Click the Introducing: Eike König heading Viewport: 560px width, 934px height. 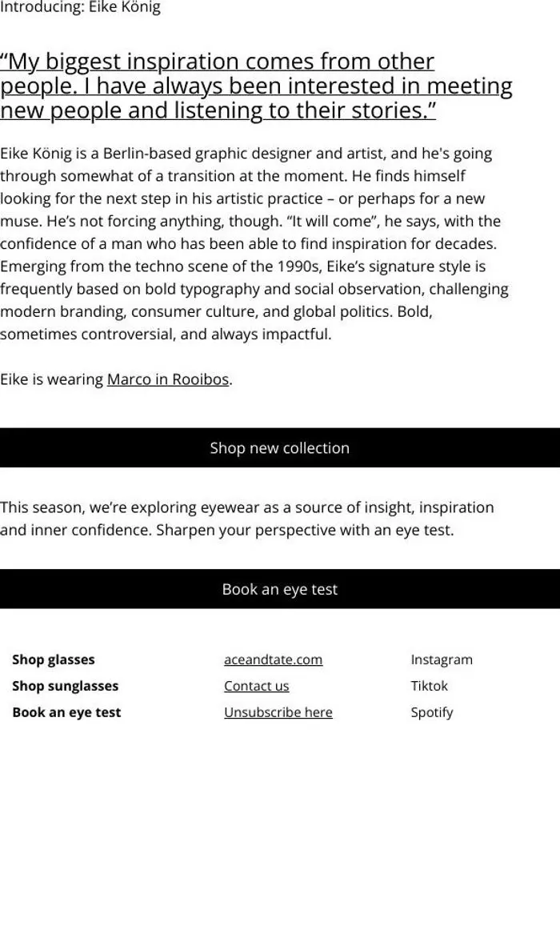point(80,7)
